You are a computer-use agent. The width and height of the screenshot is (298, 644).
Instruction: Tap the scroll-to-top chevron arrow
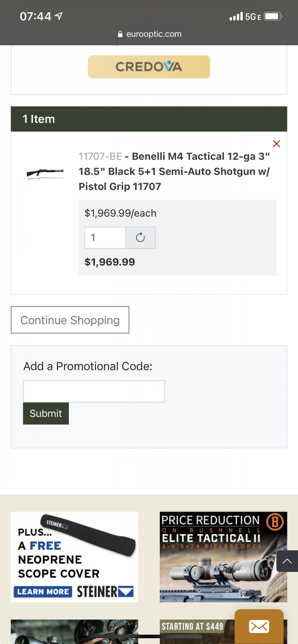287,561
